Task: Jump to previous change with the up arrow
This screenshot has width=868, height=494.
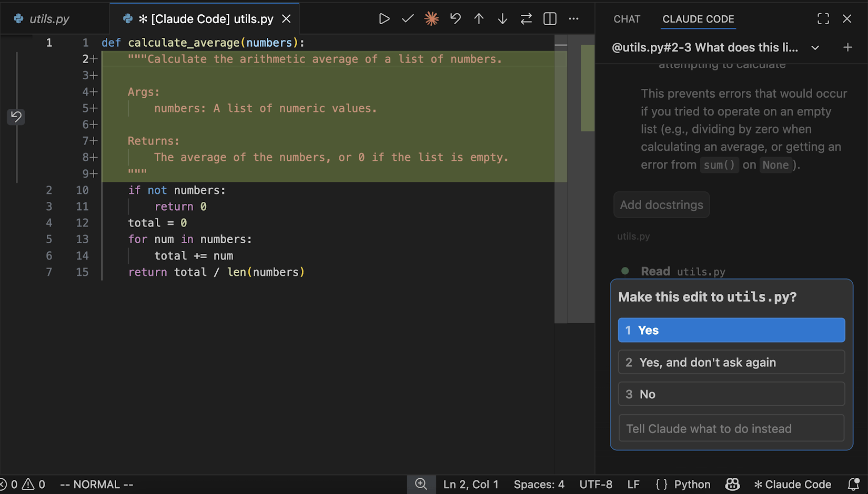Action: tap(479, 18)
